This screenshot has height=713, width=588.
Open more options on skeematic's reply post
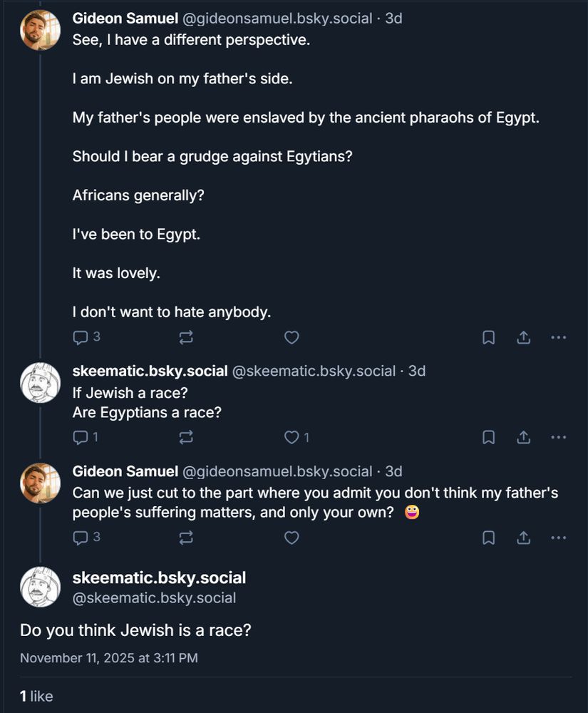tap(559, 438)
